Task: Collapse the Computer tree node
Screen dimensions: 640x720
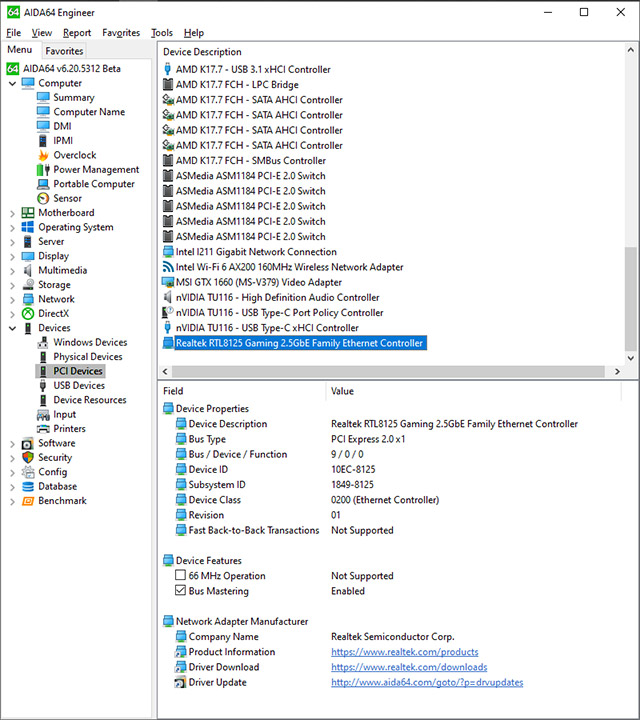Action: (12, 83)
